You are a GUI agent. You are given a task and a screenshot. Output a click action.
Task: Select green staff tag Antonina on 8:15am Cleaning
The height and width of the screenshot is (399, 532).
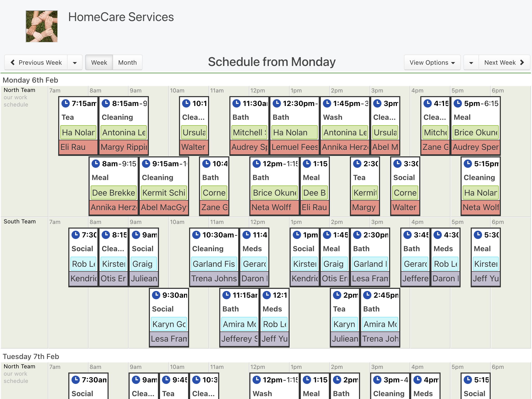[124, 132]
